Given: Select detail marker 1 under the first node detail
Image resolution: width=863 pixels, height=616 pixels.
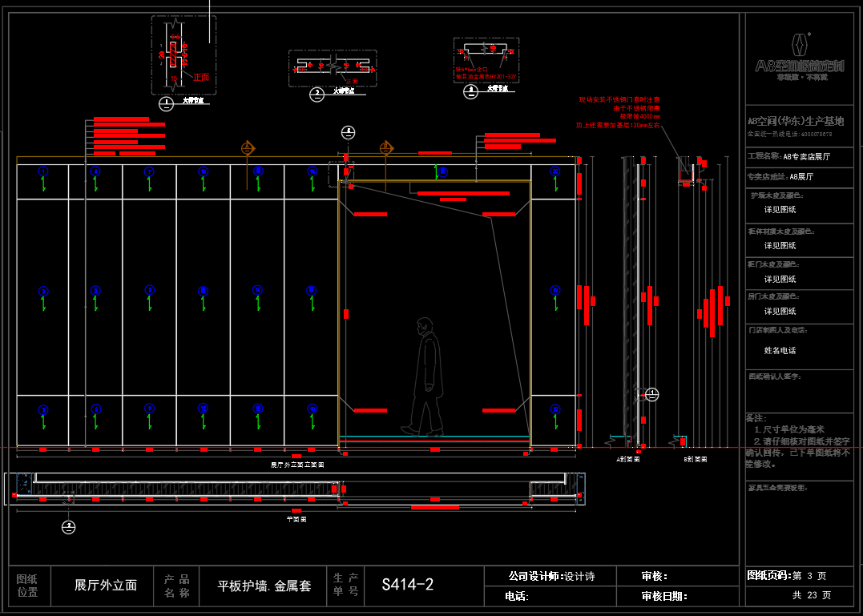Looking at the screenshot, I should pos(166,103).
